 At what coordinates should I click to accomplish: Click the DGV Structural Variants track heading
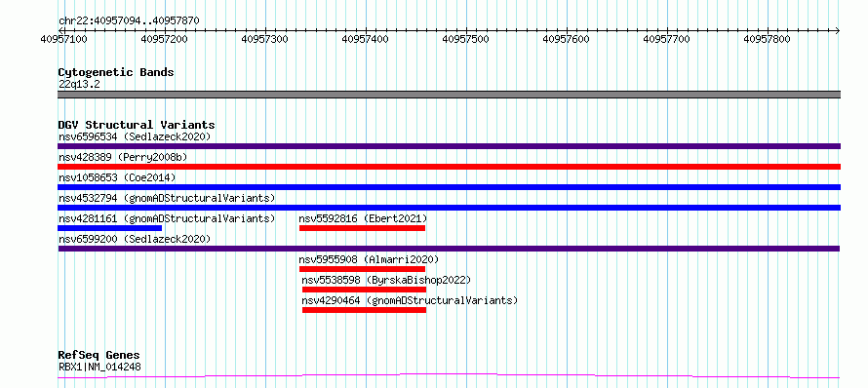pos(137,125)
